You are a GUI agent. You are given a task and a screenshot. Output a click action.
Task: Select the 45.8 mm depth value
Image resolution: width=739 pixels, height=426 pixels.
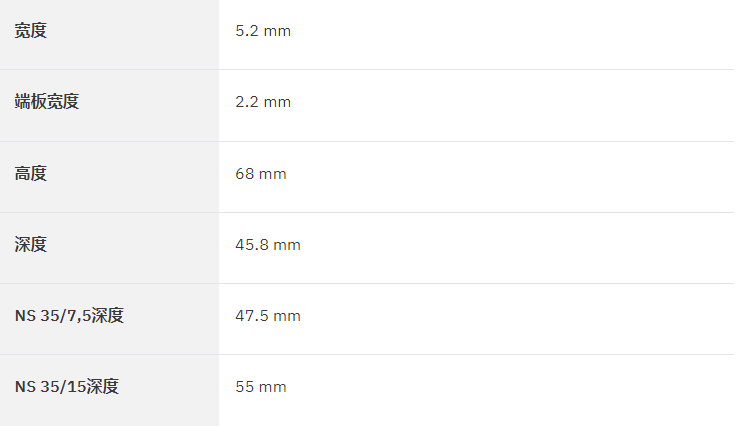tap(268, 245)
